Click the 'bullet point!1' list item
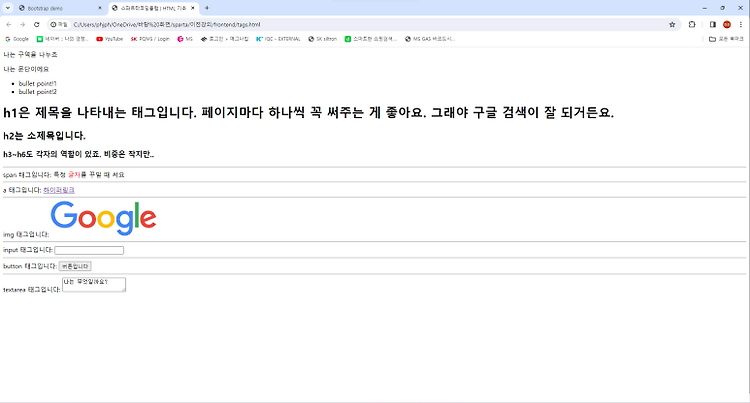The height and width of the screenshot is (403, 750). 38,84
